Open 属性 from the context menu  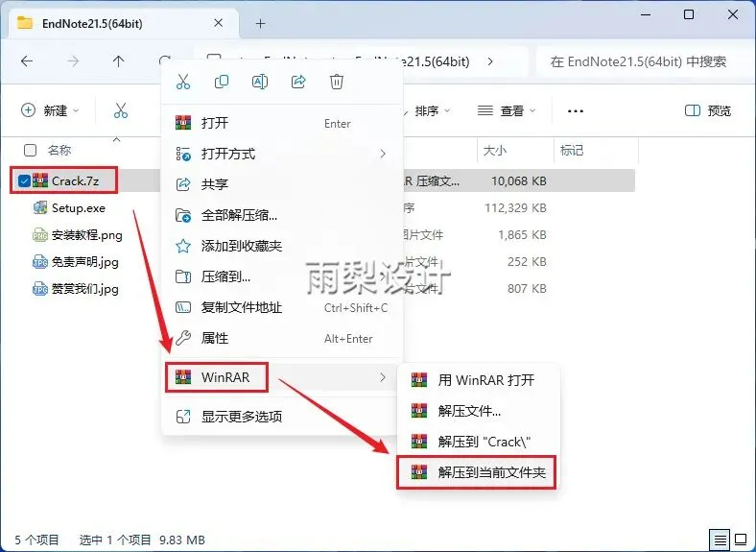tap(282, 338)
